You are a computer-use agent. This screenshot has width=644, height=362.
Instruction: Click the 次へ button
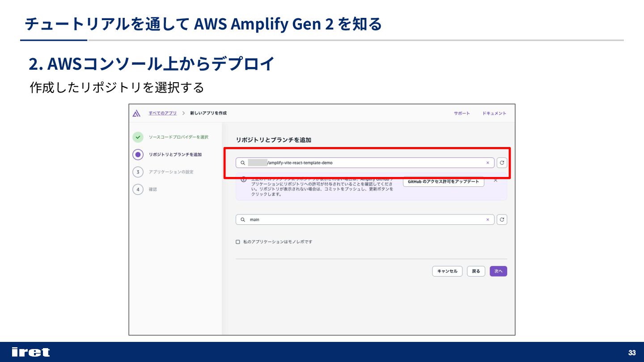[498, 271]
